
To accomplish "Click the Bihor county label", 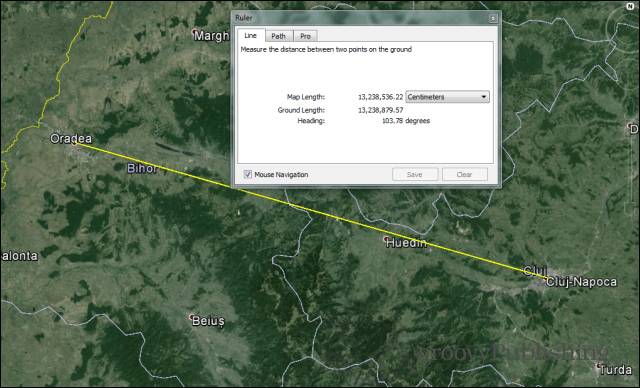I will [142, 169].
